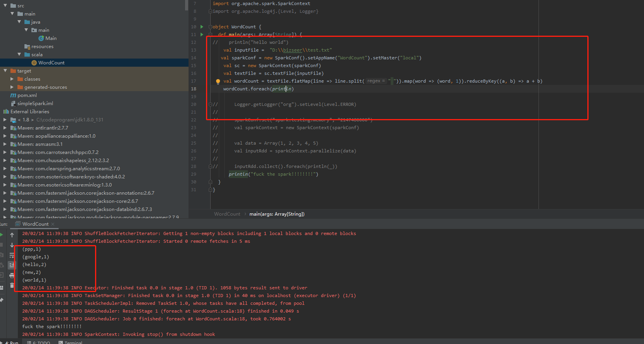Viewport: 644px width, 344px height.
Task: Collapse the java folder
Action: [x=19, y=22]
